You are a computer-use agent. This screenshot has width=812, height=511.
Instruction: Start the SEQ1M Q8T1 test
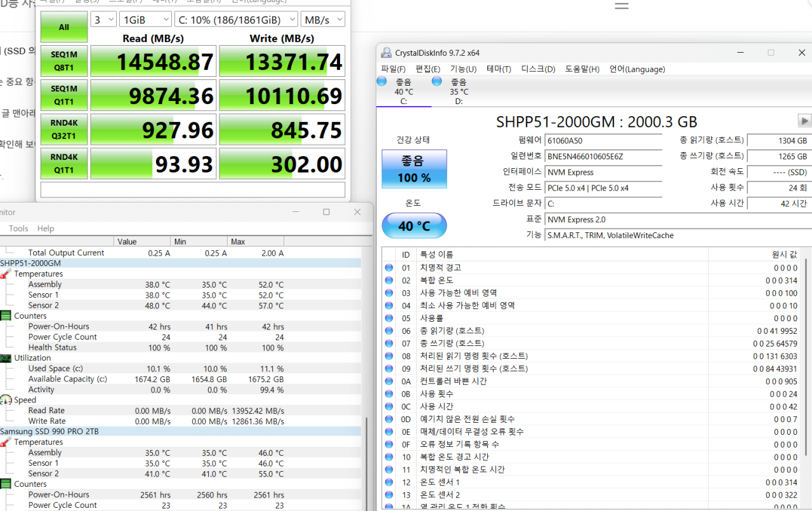click(x=64, y=61)
